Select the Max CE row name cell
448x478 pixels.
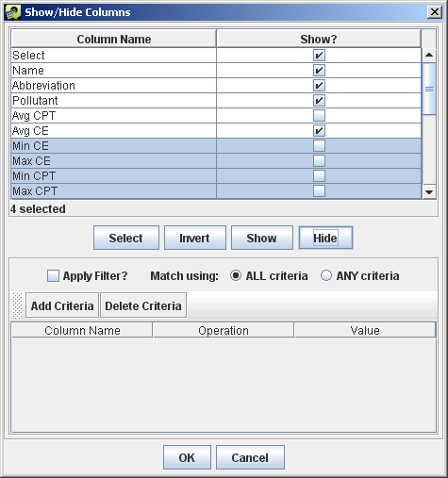click(114, 161)
